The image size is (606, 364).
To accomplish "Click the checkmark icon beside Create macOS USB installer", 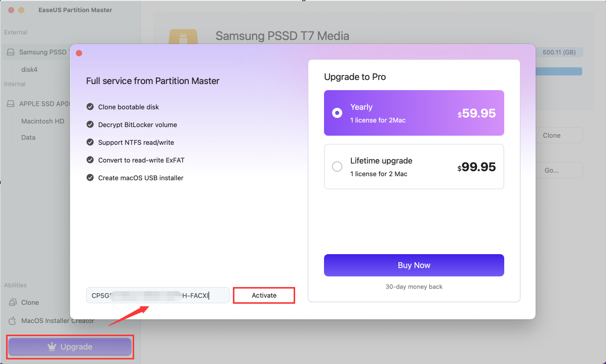I will (90, 178).
